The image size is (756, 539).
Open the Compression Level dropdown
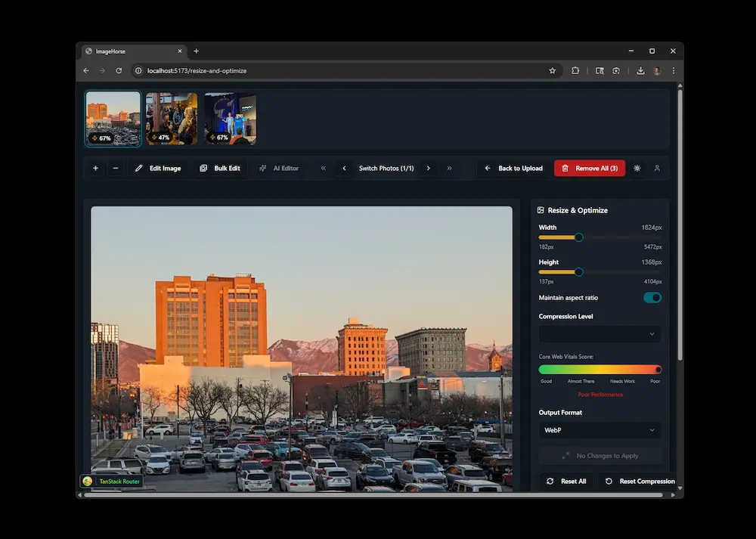click(600, 334)
